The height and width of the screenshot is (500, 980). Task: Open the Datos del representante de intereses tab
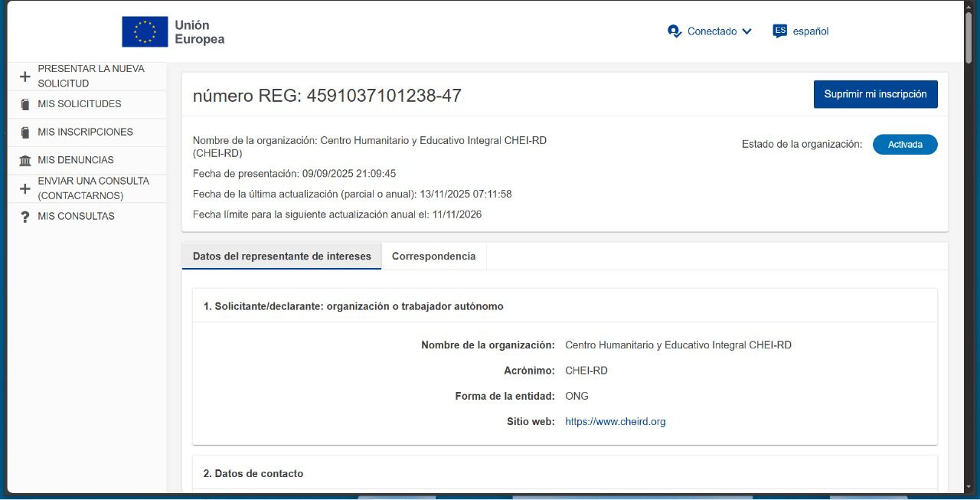point(281,256)
